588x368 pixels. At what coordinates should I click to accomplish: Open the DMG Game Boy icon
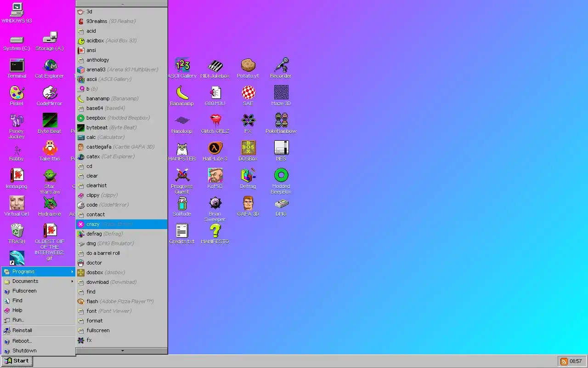(281, 207)
